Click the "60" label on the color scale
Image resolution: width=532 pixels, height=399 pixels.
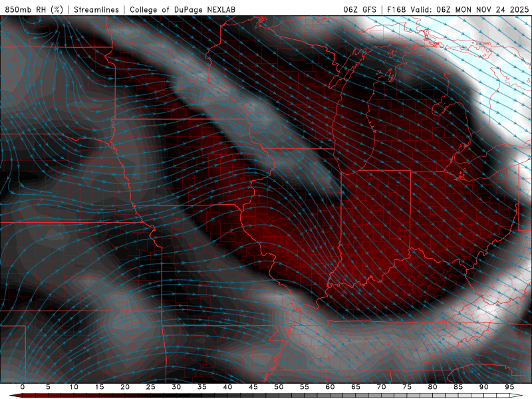[x=330, y=387]
